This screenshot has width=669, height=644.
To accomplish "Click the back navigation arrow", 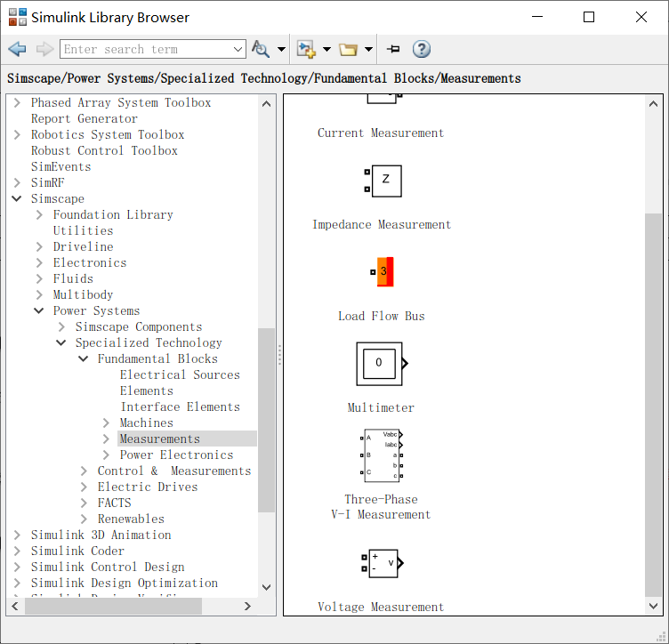I will tap(17, 49).
